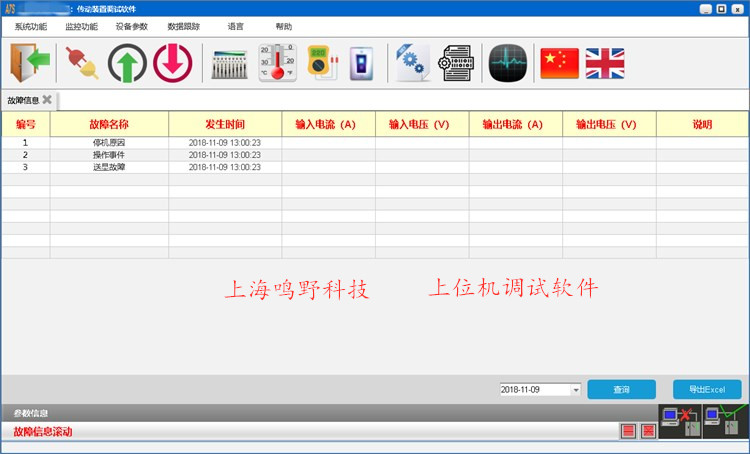750x454 pixels.
Task: Click the 输出电流 (A) column header
Action: (x=516, y=124)
